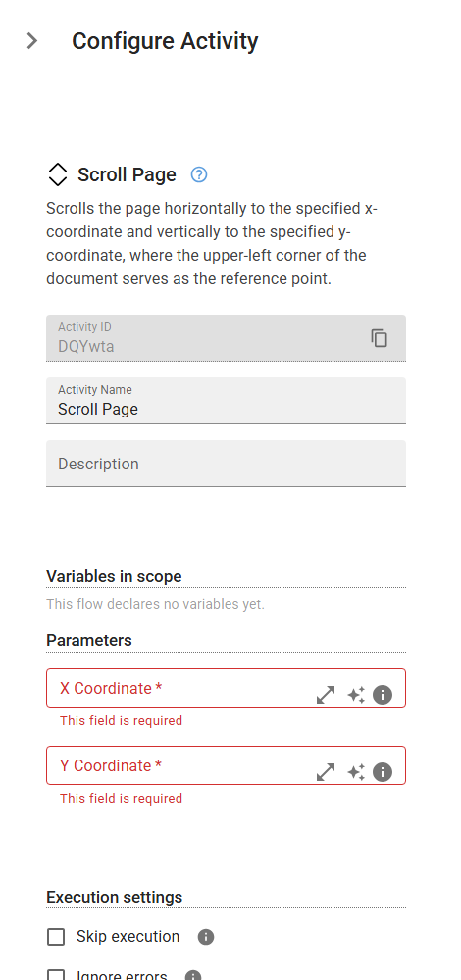Image resolution: width=461 pixels, height=980 pixels.
Task: Copy the Activity ID to clipboard
Action: pos(379,337)
